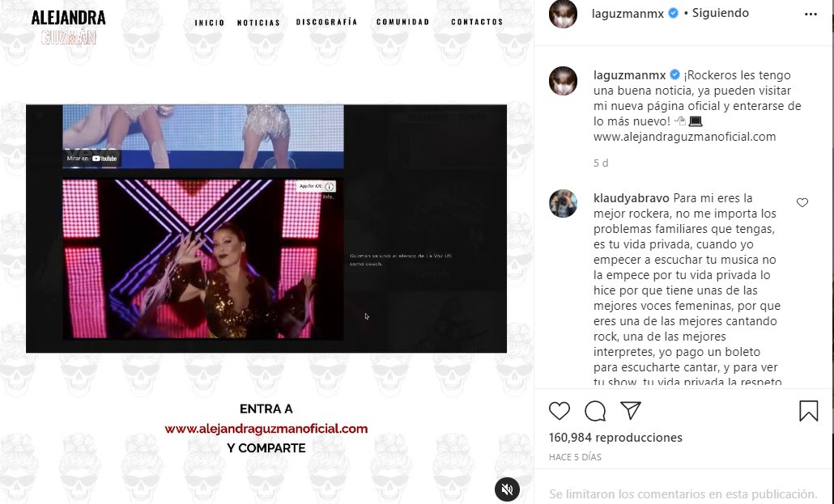
Task: Click the Mirar en YouTube overlay
Action: point(91,158)
